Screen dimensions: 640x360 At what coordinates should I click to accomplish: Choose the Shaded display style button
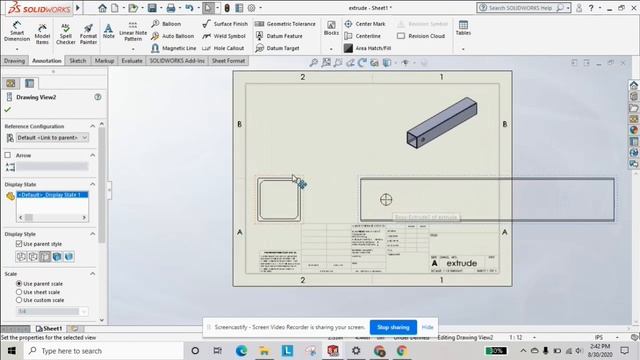(69, 257)
